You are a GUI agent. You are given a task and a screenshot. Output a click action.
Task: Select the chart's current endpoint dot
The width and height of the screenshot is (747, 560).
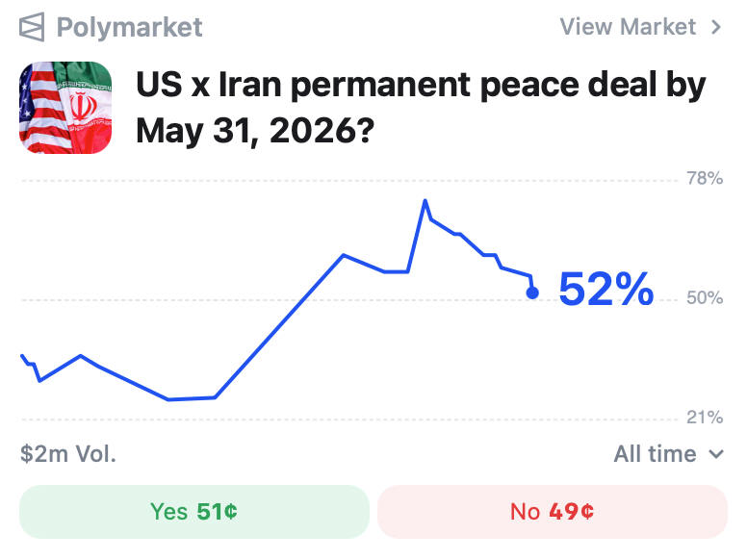[x=532, y=293]
